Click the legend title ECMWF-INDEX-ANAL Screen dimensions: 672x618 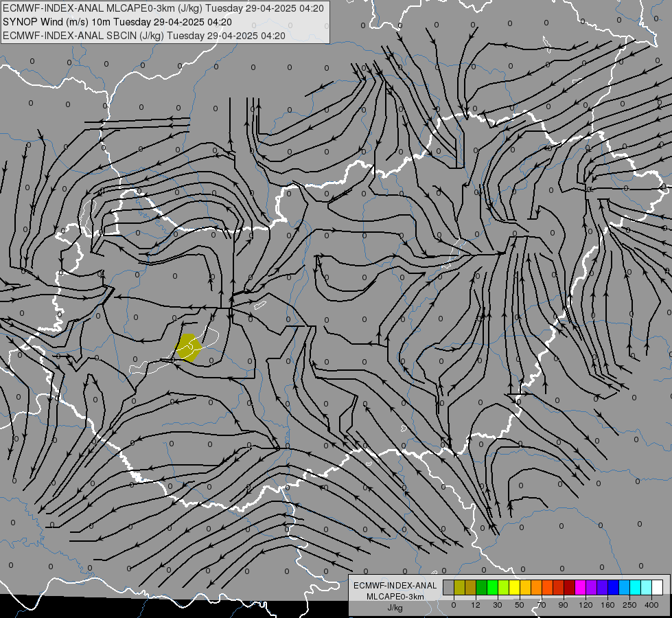point(395,586)
